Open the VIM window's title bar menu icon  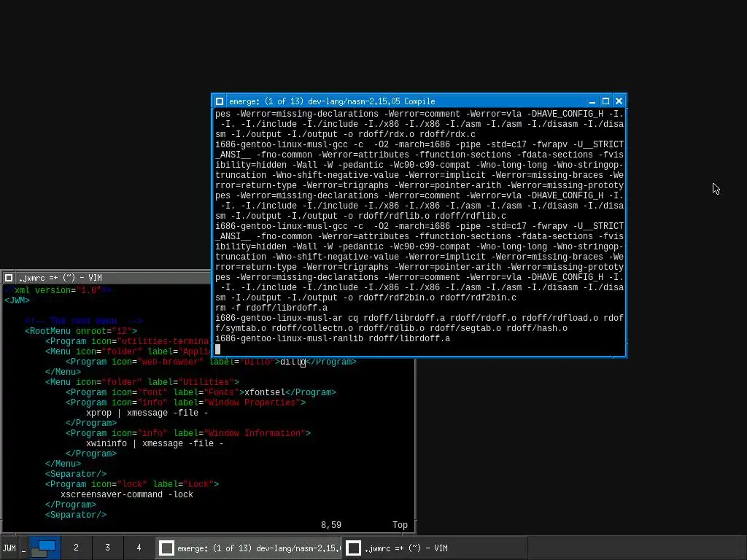point(9,278)
